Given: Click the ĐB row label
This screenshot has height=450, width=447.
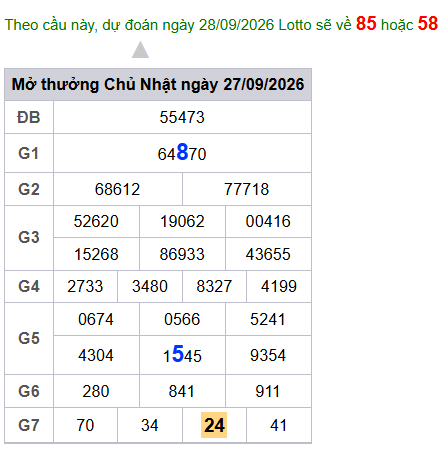Looking at the screenshot, I should click(x=29, y=117).
